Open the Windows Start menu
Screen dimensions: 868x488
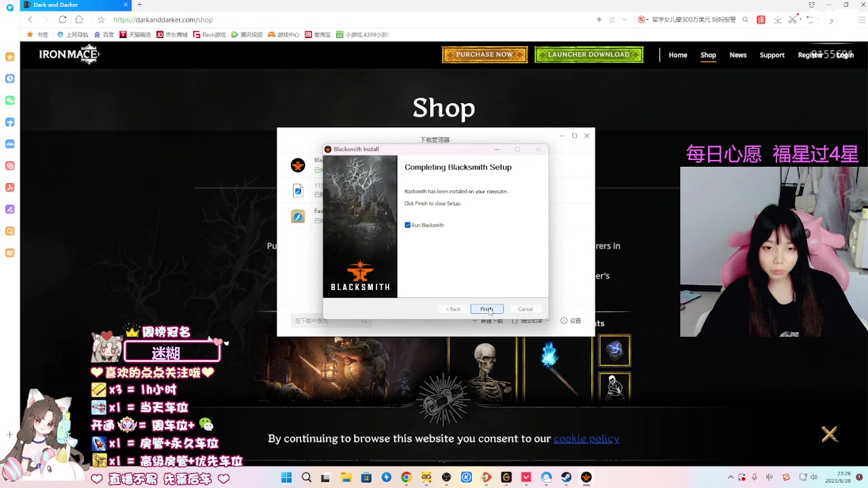(286, 478)
